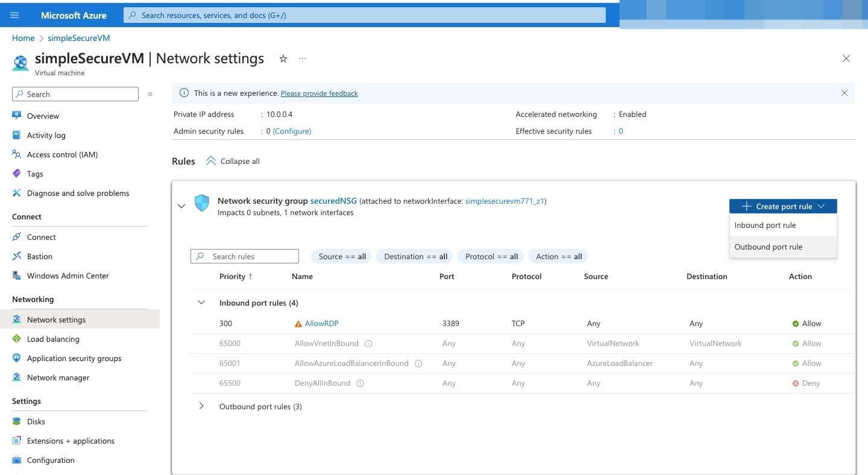Open the securedNSG link
This screenshot has height=475, width=868.
click(x=333, y=201)
